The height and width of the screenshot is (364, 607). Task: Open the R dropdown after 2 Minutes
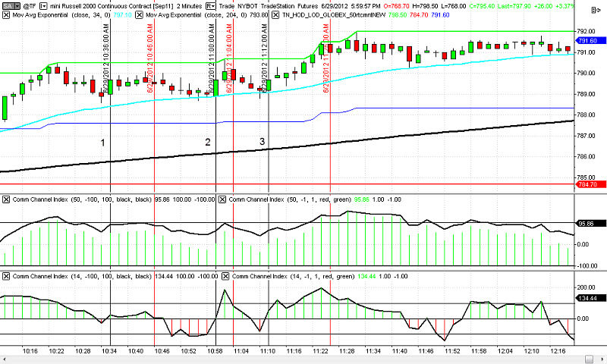(211, 6)
